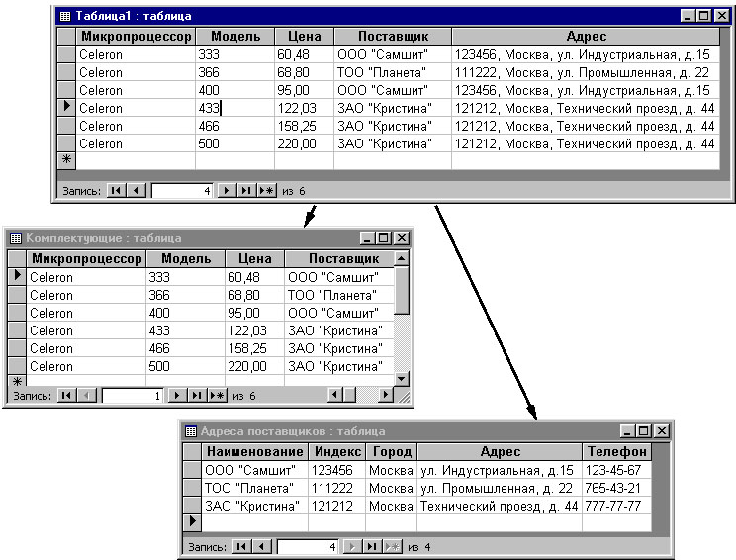
Task: Click Технический проезд address in Адреса поставщиков
Action: [500, 506]
